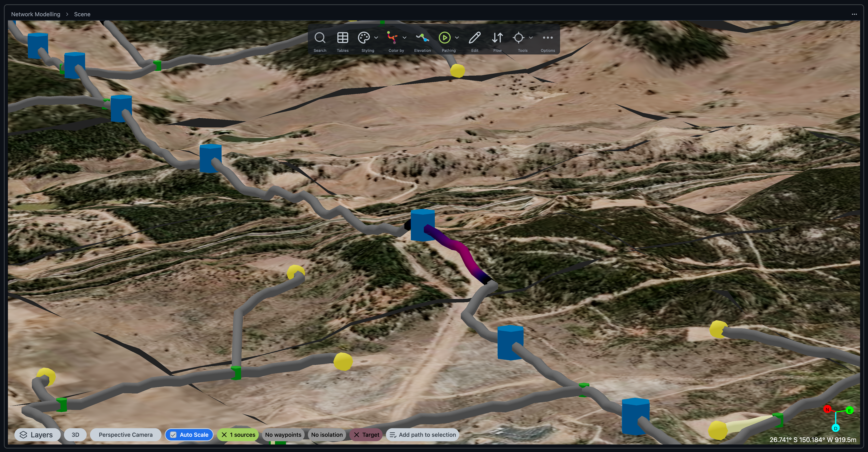Click the Styling palette icon

(x=364, y=38)
